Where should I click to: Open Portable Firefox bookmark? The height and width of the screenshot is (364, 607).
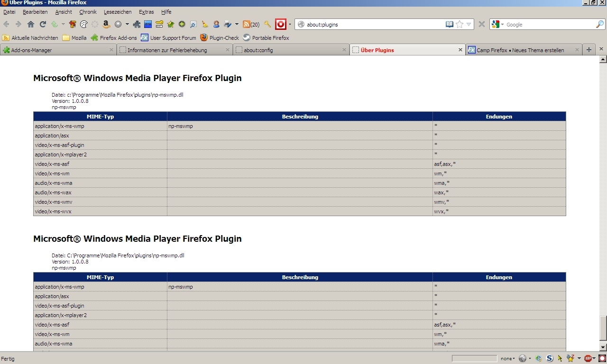(x=266, y=38)
